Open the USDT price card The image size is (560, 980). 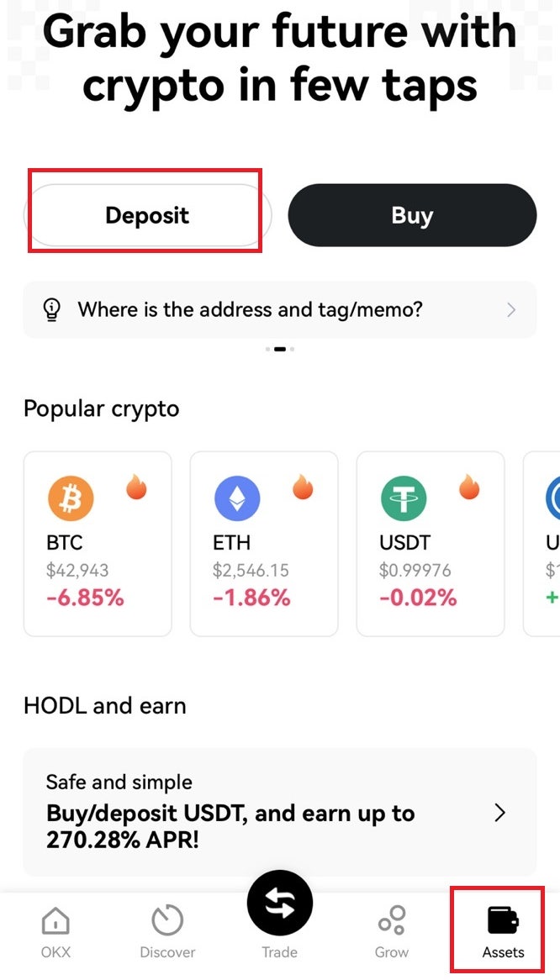click(431, 544)
